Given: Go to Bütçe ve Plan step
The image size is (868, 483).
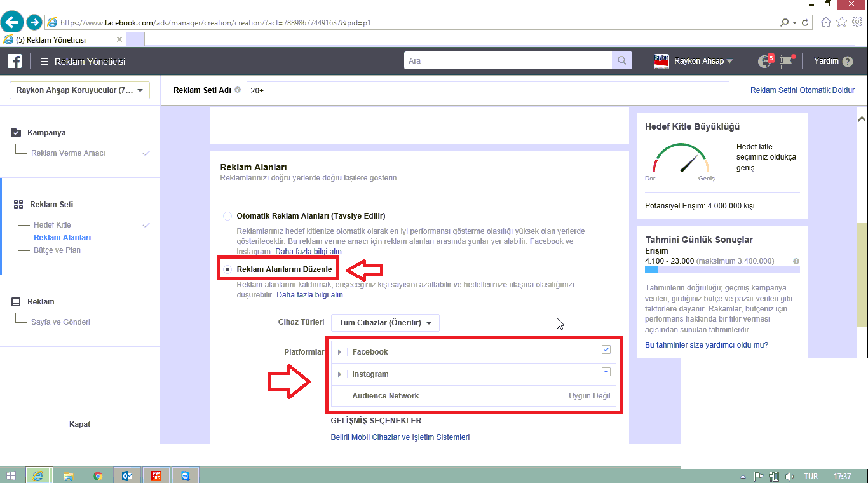Looking at the screenshot, I should pos(57,250).
